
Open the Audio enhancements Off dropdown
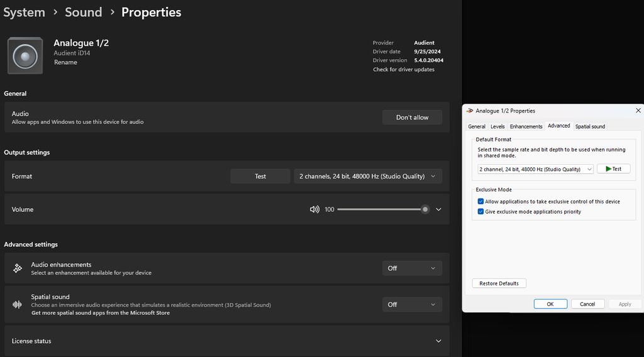coord(412,268)
